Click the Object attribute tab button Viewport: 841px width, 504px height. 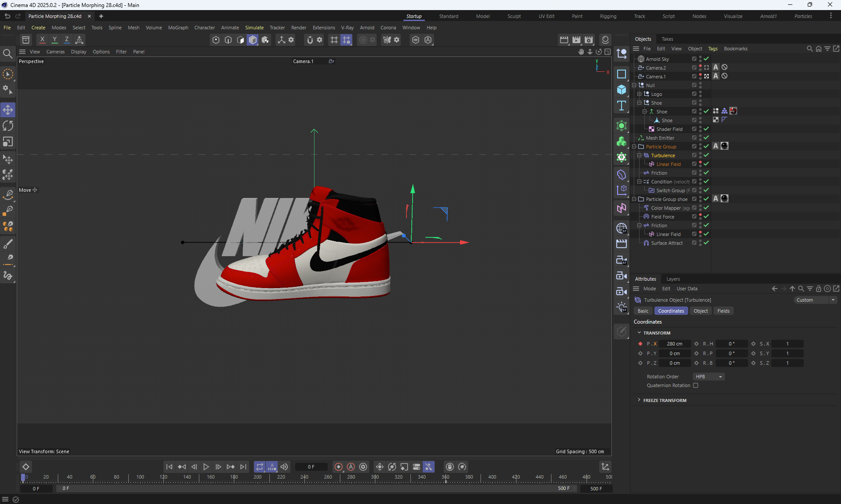pos(700,311)
